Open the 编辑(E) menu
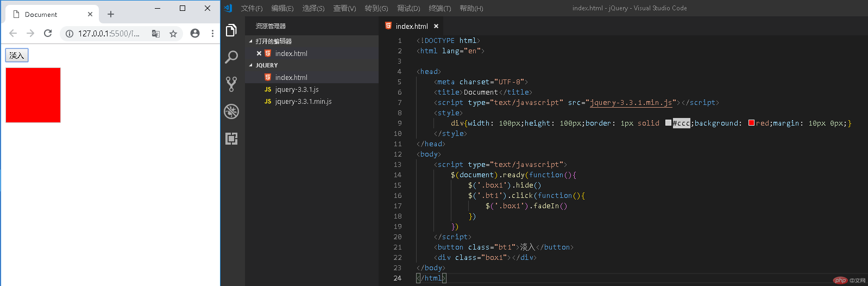Image resolution: width=868 pixels, height=286 pixels. pyautogui.click(x=282, y=8)
